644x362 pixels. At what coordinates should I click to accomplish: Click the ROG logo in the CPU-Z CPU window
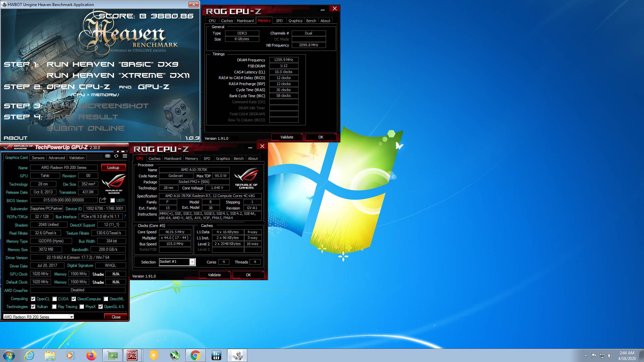246,178
